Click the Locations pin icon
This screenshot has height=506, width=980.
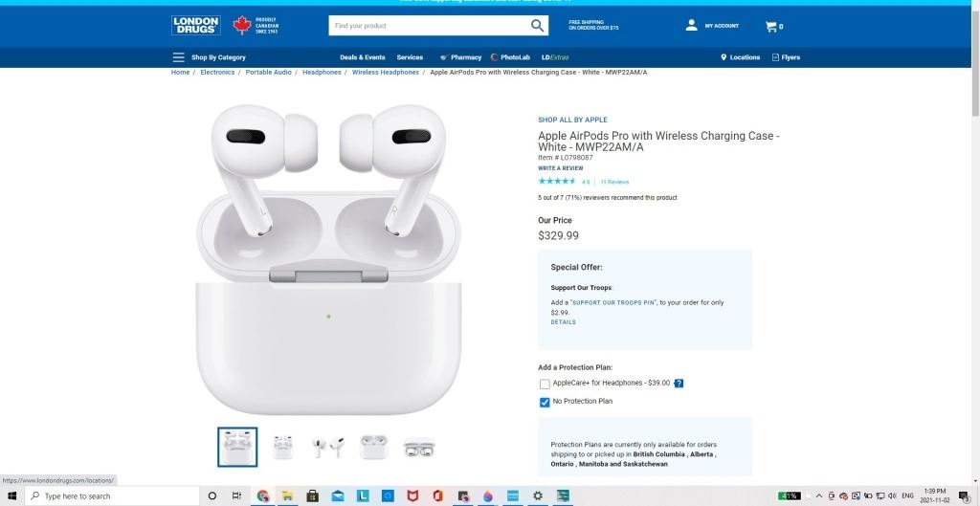click(x=724, y=57)
